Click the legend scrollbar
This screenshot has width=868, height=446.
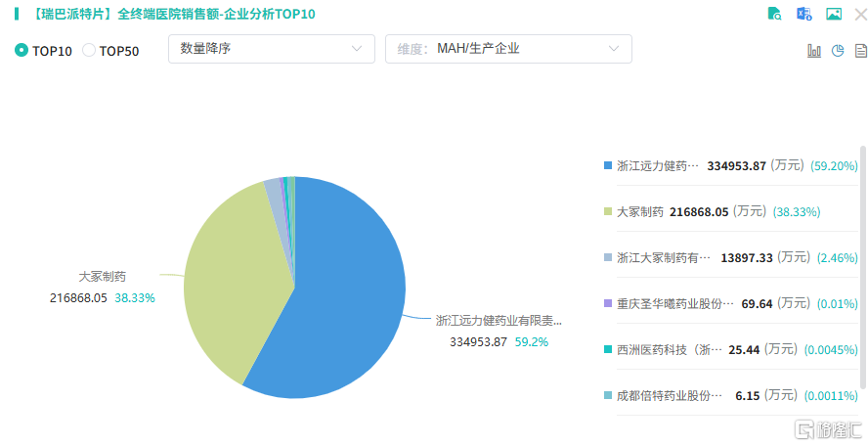[x=863, y=267]
